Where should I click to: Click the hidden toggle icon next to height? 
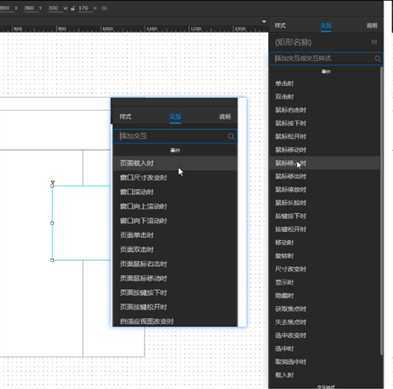pyautogui.click(x=104, y=8)
